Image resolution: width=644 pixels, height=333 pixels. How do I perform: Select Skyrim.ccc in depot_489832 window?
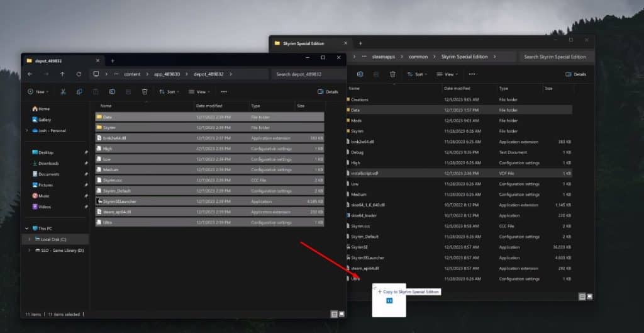[209, 180]
